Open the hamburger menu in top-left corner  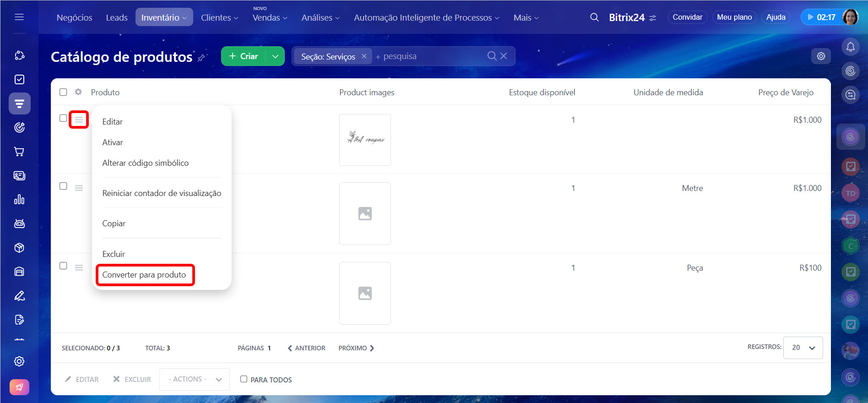point(19,17)
